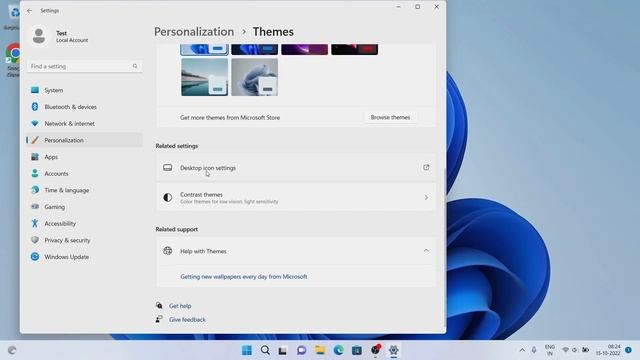640x360 pixels.
Task: Open Desktop icon settings
Action: point(296,168)
